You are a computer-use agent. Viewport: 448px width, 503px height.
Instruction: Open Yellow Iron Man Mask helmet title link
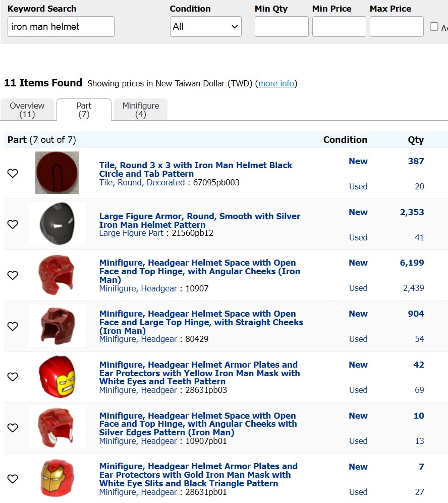200,373
